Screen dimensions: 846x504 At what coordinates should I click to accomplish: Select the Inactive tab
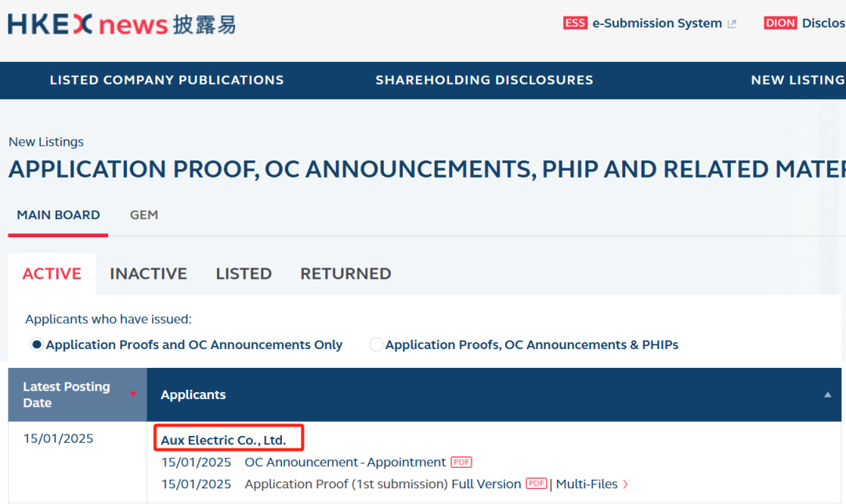[148, 274]
